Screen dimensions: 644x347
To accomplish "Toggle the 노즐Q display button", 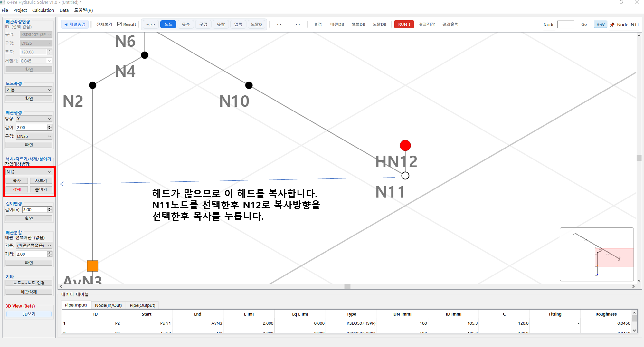I will point(256,24).
